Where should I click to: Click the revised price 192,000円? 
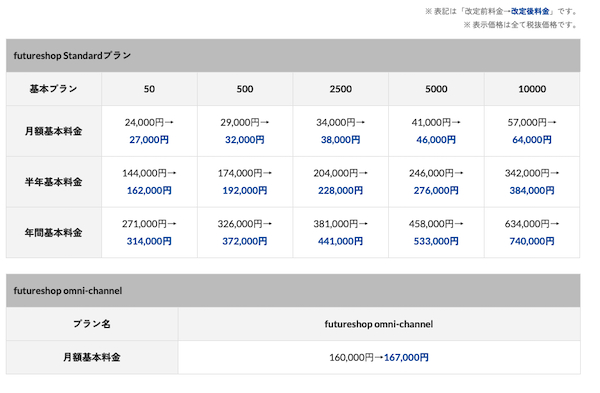click(245, 190)
